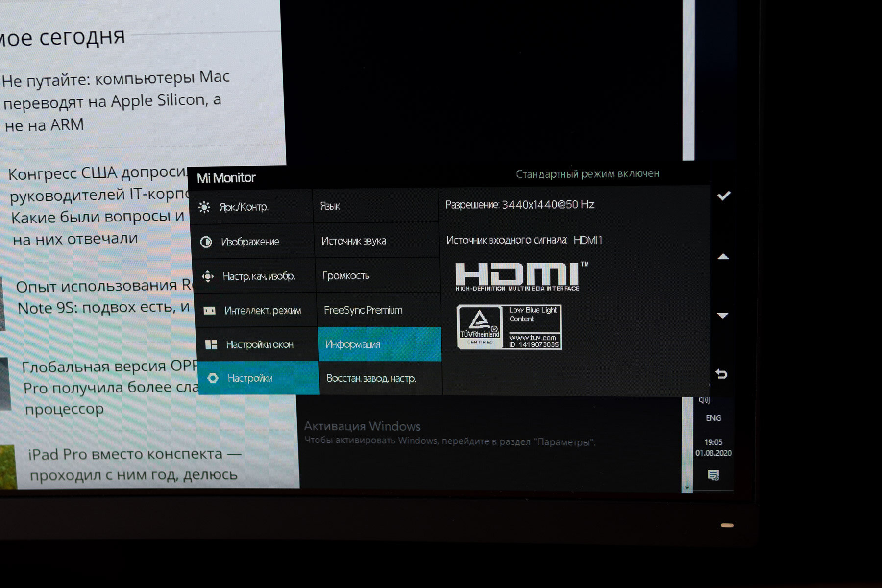Click the ENG language indicator in tray
The width and height of the screenshot is (882, 588).
713,418
